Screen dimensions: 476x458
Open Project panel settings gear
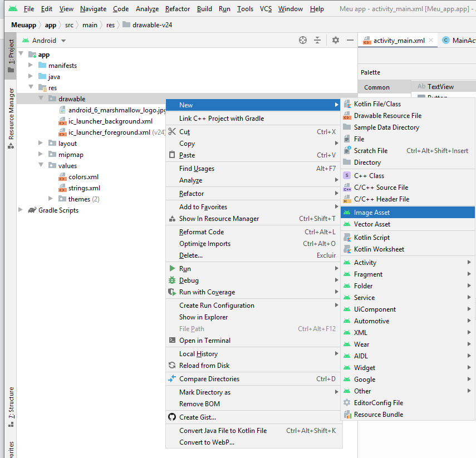(335, 40)
